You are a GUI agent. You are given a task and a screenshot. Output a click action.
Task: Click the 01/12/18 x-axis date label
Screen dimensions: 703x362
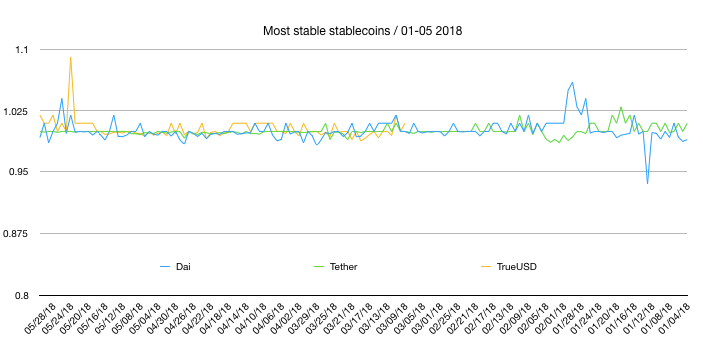point(637,318)
